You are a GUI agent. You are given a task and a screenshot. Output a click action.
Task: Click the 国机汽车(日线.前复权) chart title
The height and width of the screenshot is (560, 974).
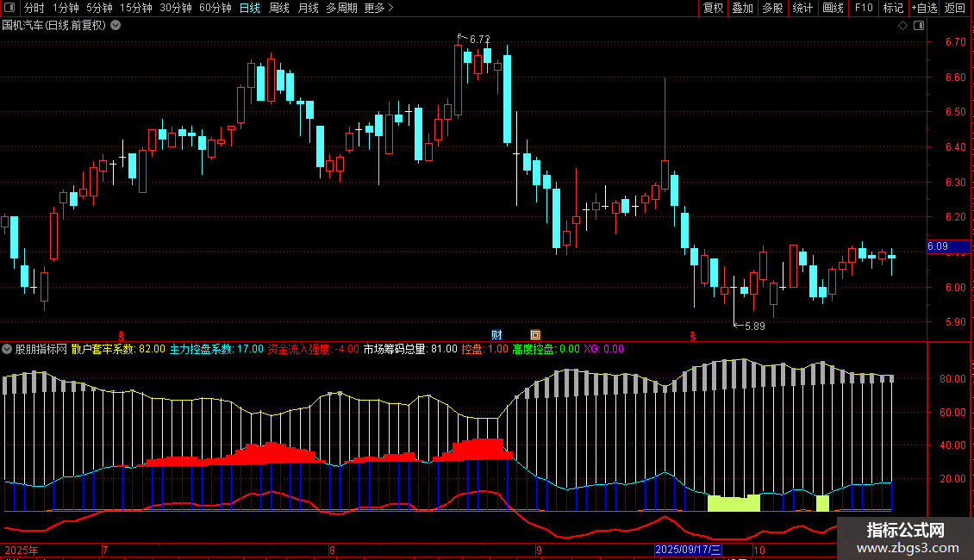tap(54, 26)
